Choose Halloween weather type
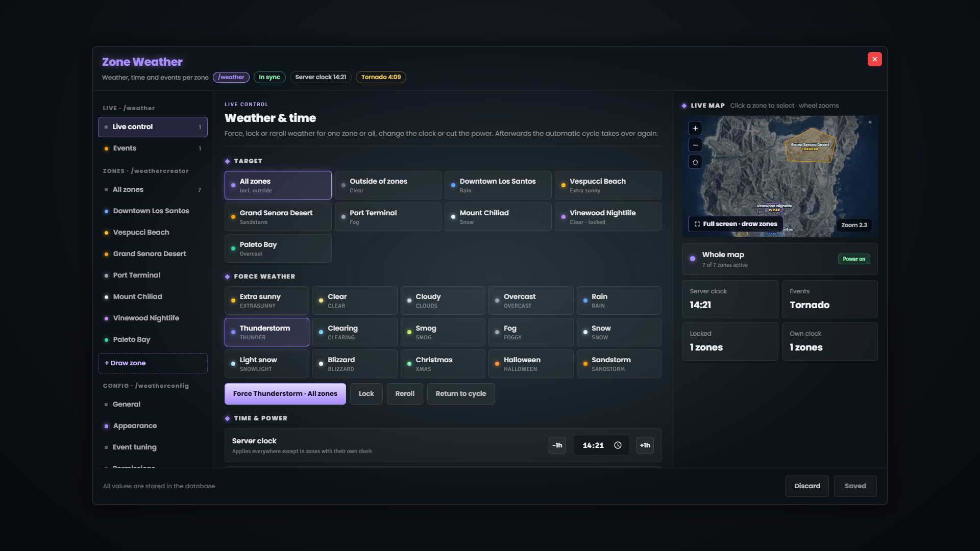Screen dimensions: 980x551 531,364
